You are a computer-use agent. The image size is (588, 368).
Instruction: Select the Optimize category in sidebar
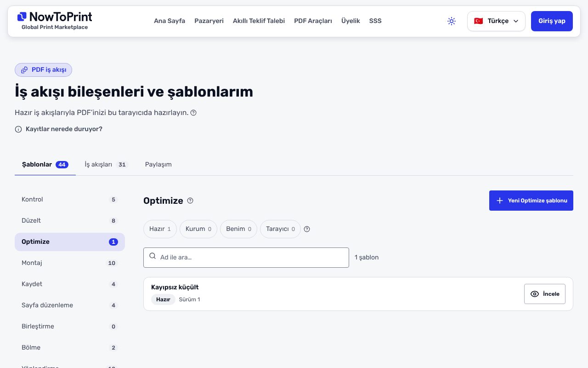[x=70, y=242]
